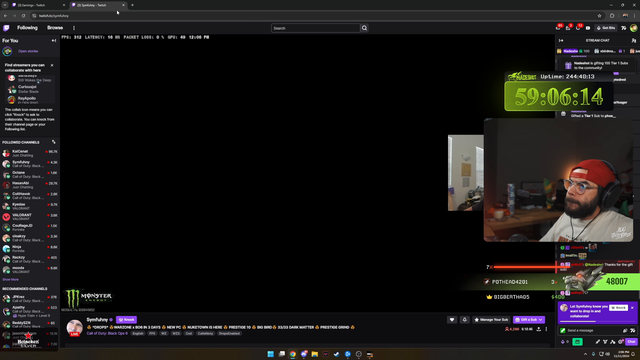The width and height of the screenshot is (640, 360).
Task: Open the notifications inbox icon
Action: pos(568,28)
